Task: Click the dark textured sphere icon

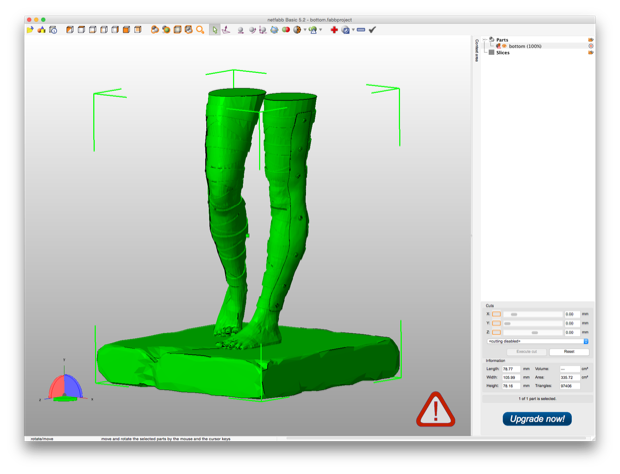Action: click(297, 30)
